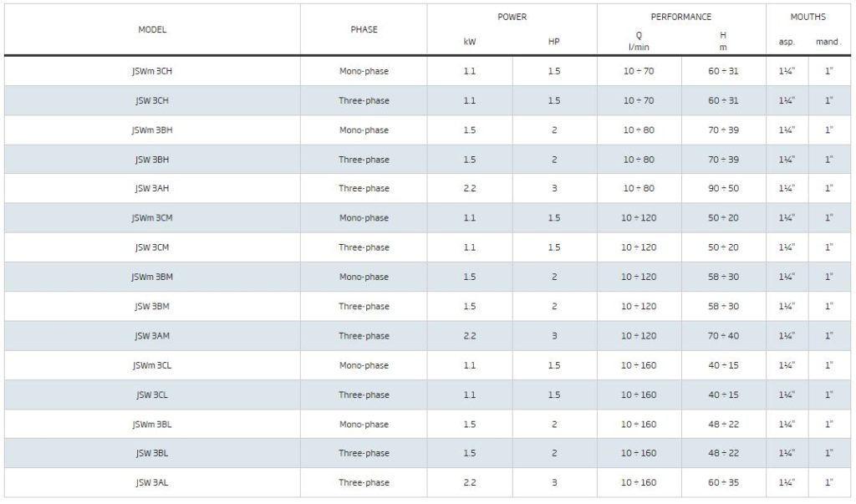Select the JSW 3AM model cell
The width and height of the screenshot is (856, 504).
[x=152, y=336]
